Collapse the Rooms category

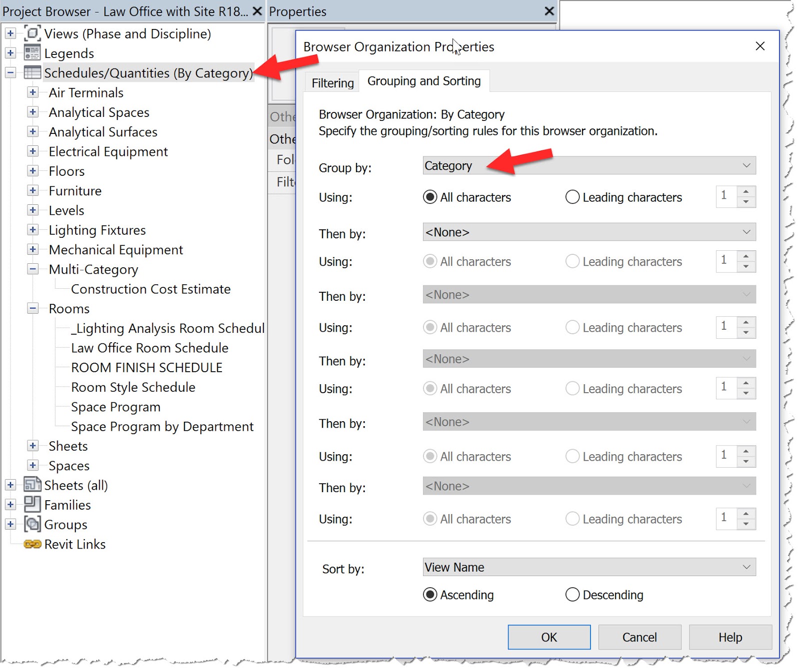[x=32, y=308]
